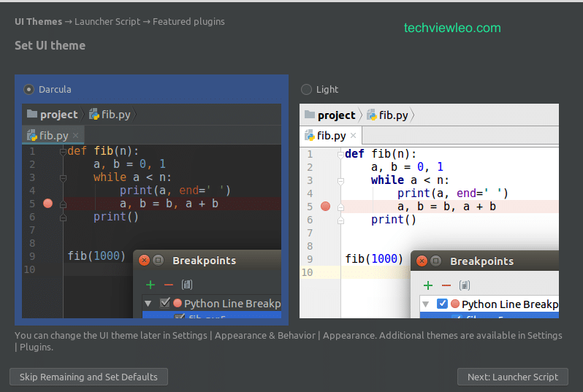Image resolution: width=583 pixels, height=392 pixels.
Task: Collapse while loop fold marker in Light preview
Action: pyautogui.click(x=340, y=180)
